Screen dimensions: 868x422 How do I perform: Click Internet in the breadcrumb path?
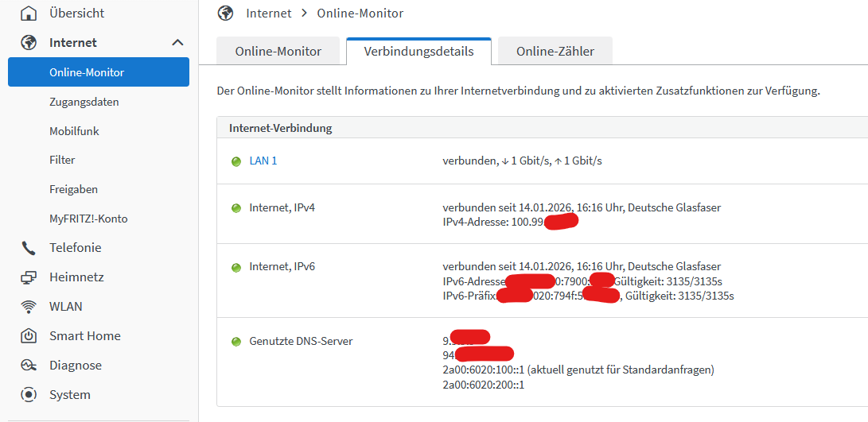coord(268,14)
